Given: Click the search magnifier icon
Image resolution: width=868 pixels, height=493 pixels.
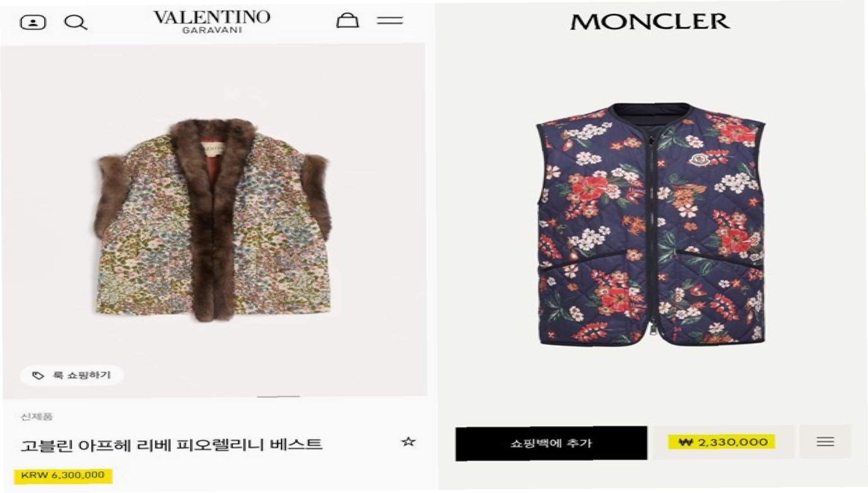Looking at the screenshot, I should point(76,23).
